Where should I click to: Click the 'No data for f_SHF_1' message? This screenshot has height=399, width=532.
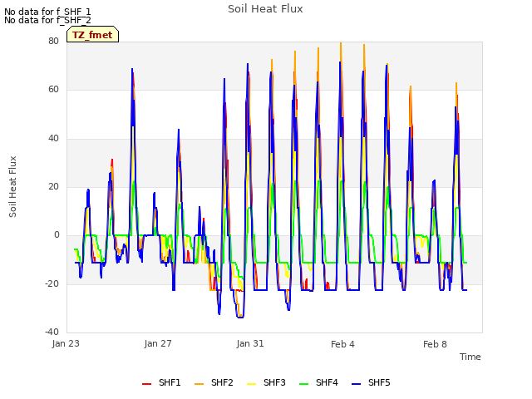point(47,12)
